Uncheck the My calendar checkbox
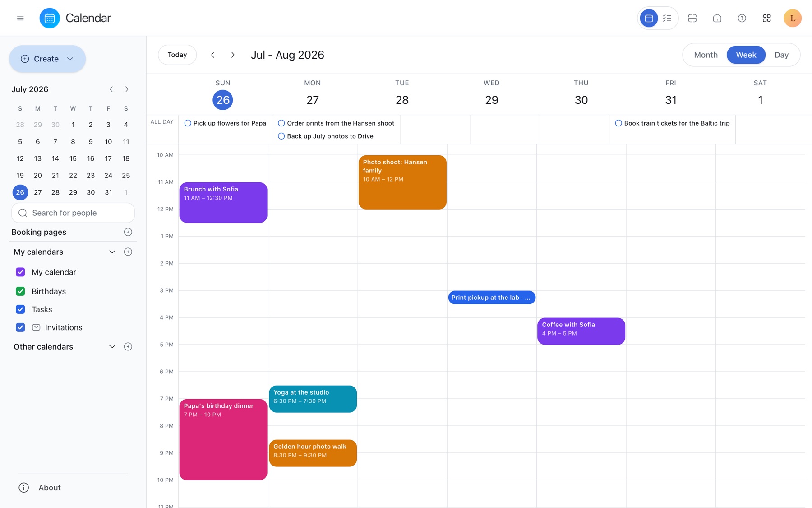Image resolution: width=812 pixels, height=508 pixels. (x=20, y=272)
